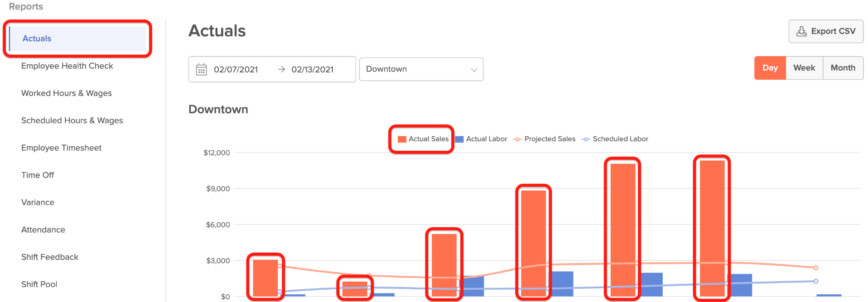Screen dimensions: 868x302
Task: Open the Employee Health Check report
Action: pos(67,66)
